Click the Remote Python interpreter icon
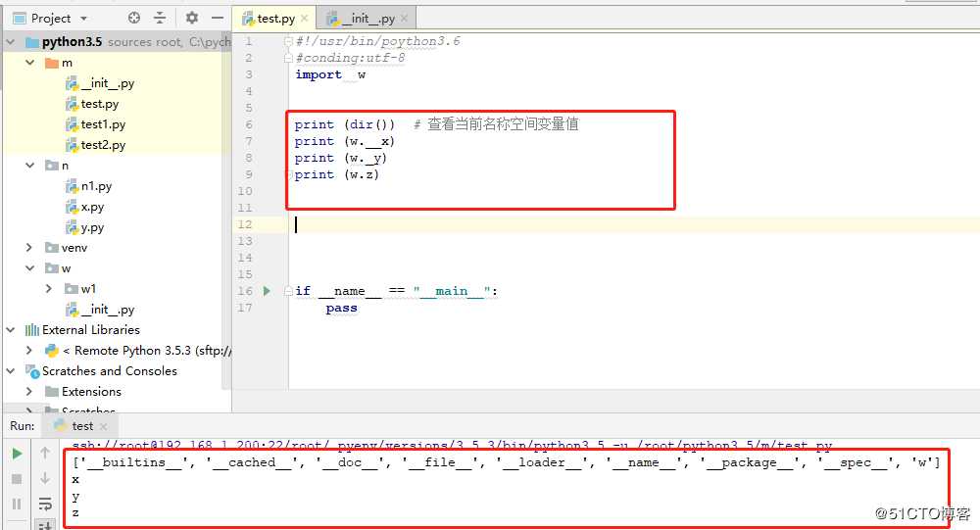 point(52,350)
